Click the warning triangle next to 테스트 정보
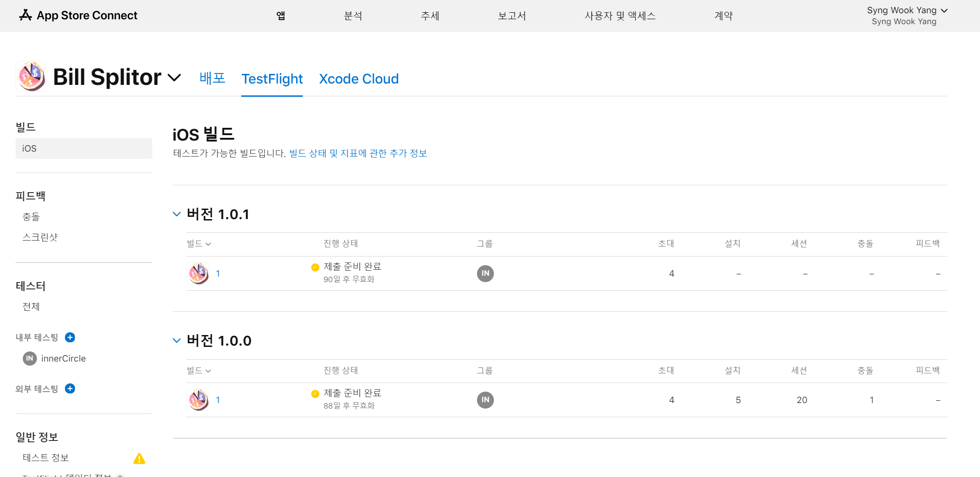 [139, 458]
